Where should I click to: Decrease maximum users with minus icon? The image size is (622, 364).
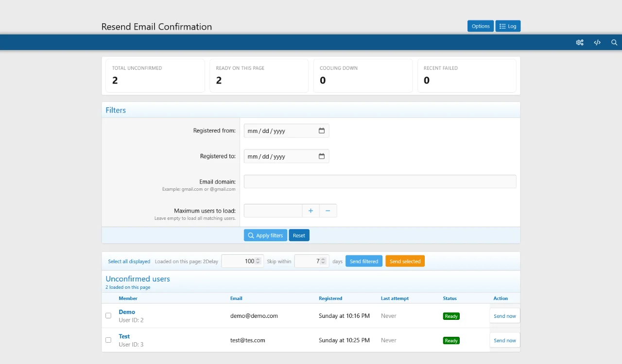point(328,211)
